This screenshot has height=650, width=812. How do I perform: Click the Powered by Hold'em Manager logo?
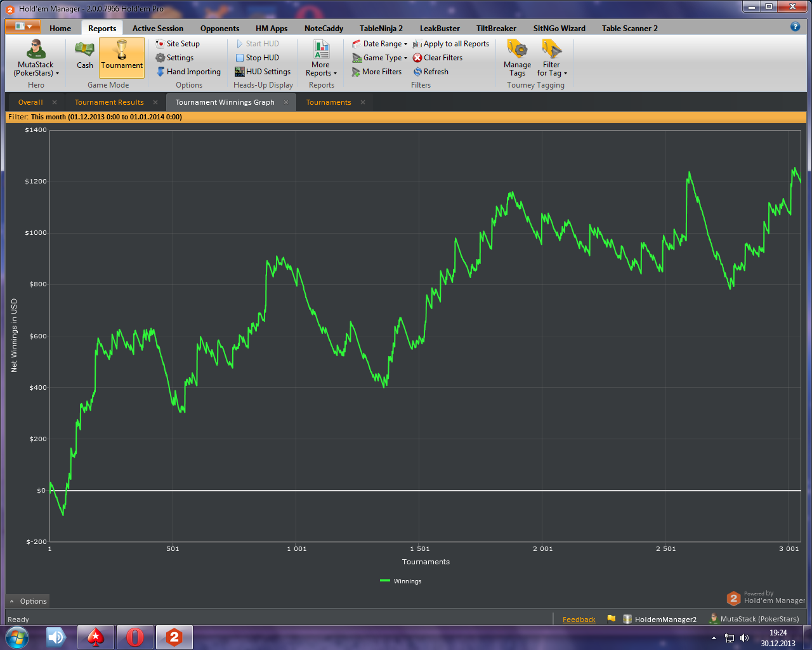pyautogui.click(x=766, y=598)
